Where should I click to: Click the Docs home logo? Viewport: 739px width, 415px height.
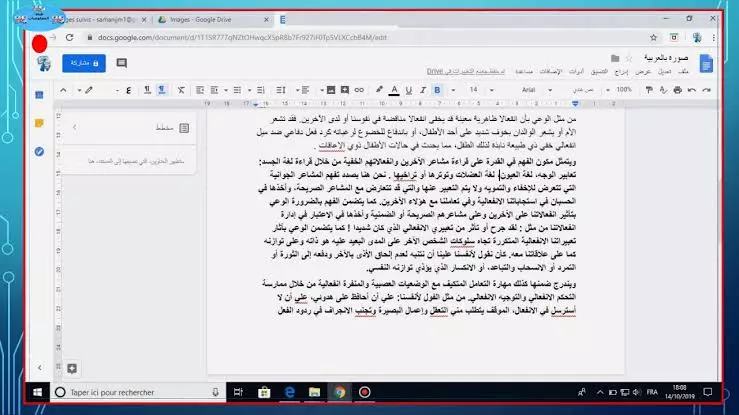coord(706,64)
